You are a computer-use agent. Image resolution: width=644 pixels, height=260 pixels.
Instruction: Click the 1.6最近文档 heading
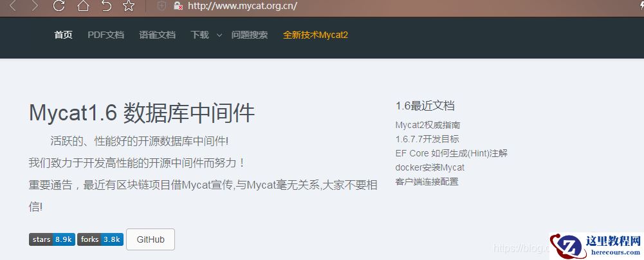tap(425, 106)
